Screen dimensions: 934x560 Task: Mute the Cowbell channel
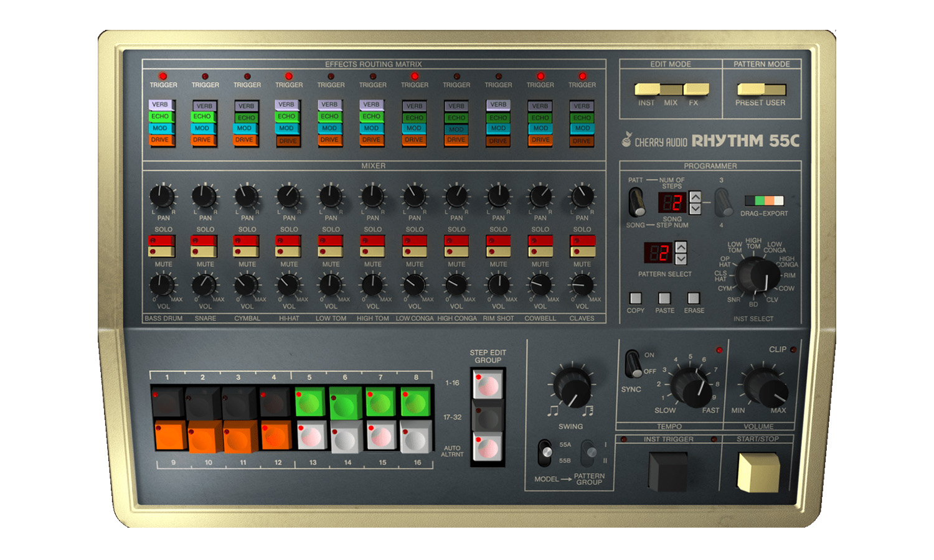pos(540,251)
